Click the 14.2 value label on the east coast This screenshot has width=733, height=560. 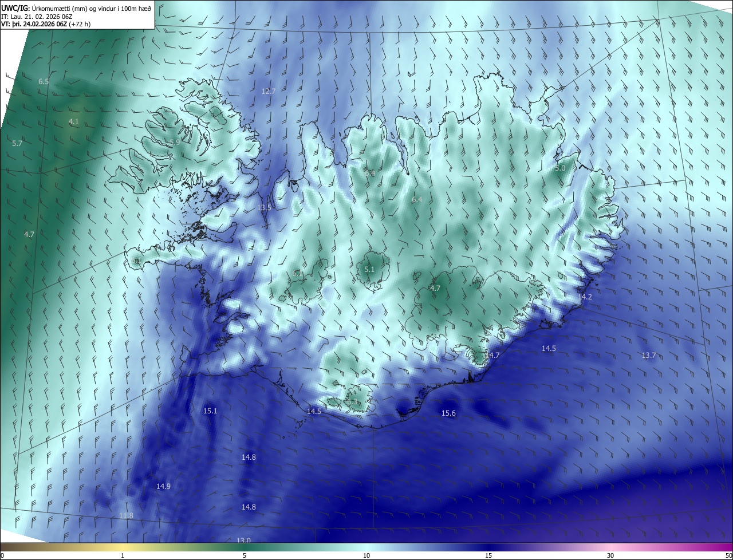coord(585,297)
